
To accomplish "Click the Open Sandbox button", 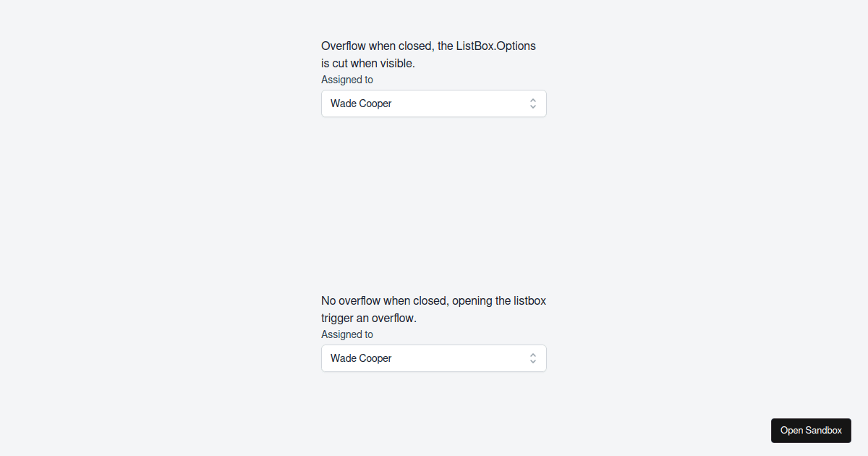I will click(811, 431).
